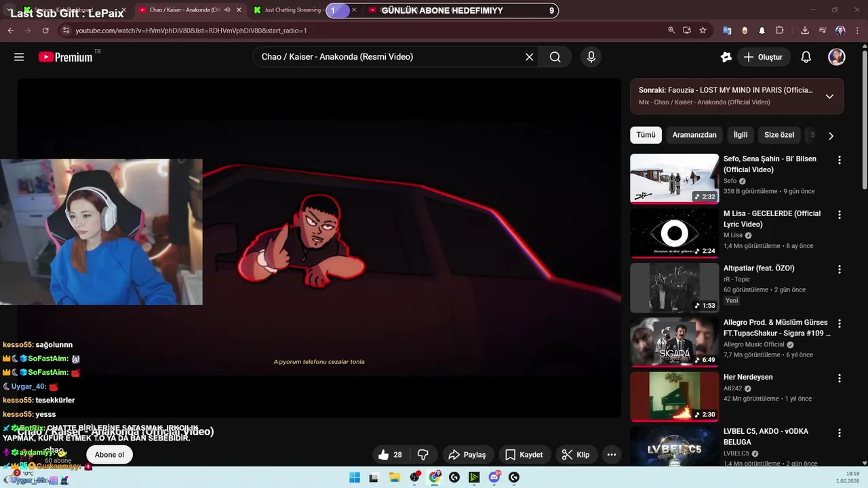Like the video with thumbs up 28

click(x=391, y=455)
